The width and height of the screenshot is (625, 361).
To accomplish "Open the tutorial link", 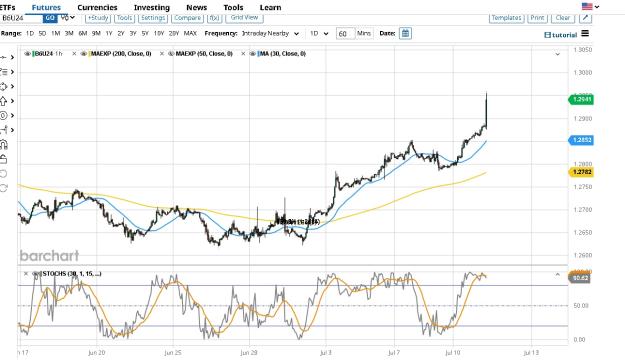I will click(561, 35).
